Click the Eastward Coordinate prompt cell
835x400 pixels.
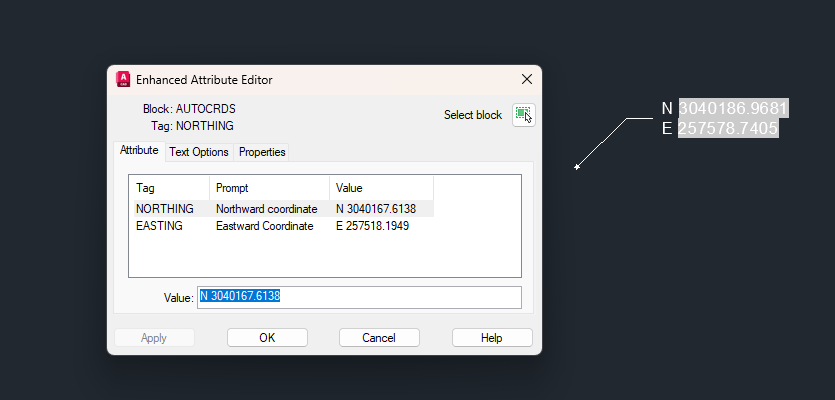click(x=265, y=226)
